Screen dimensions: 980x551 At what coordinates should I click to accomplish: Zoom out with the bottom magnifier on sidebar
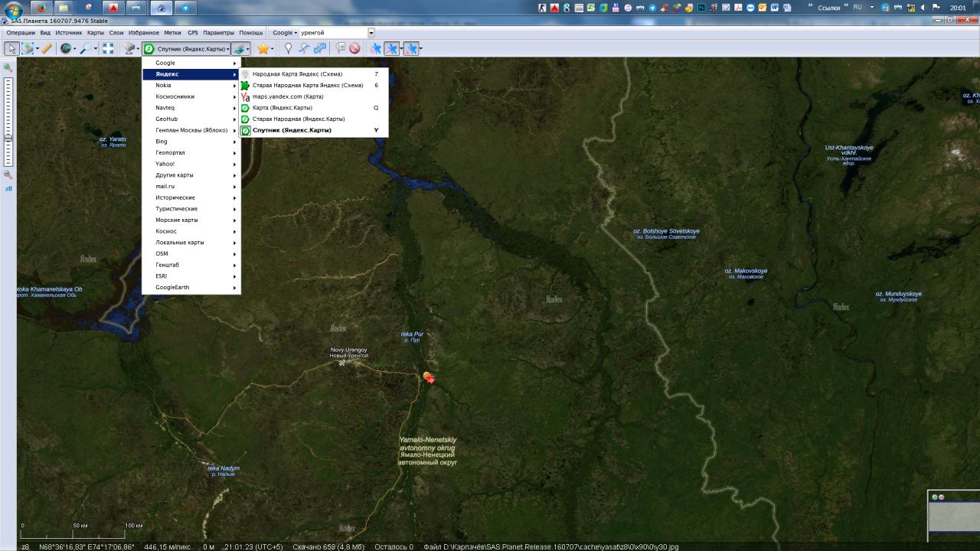tap(8, 175)
